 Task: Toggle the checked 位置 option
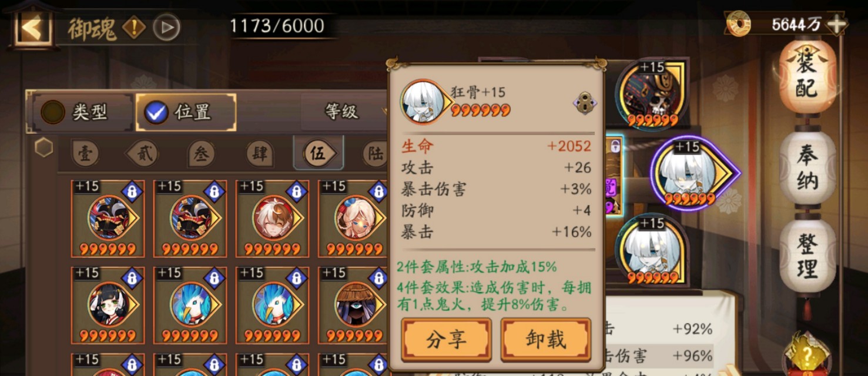(x=186, y=112)
